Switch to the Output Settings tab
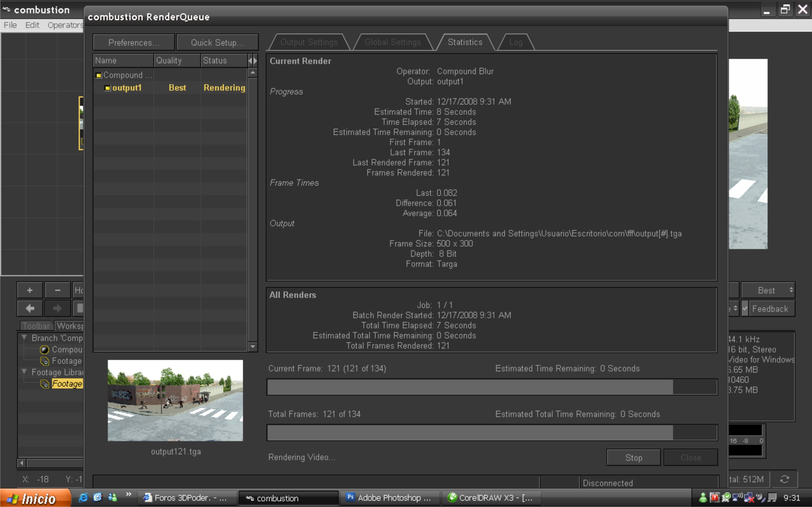 (309, 42)
